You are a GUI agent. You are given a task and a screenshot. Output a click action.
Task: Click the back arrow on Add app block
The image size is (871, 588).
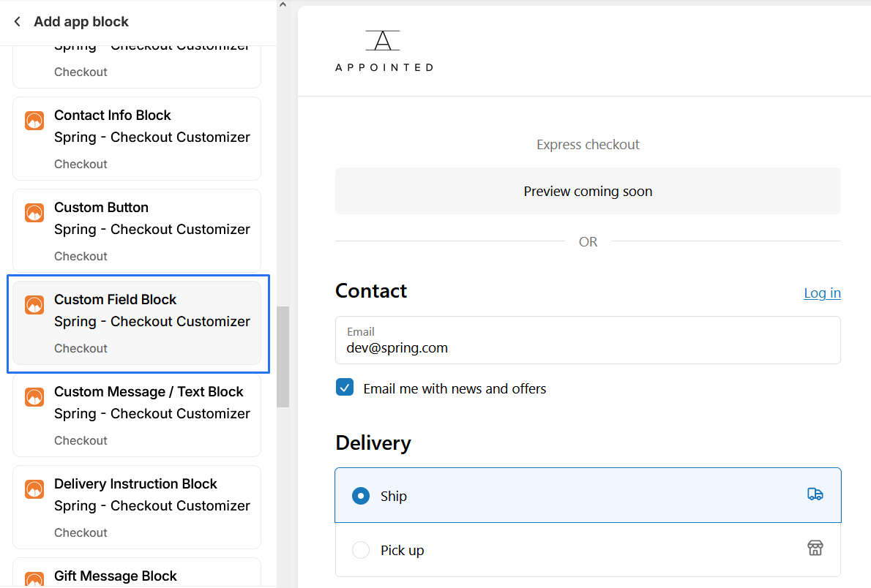[16, 21]
